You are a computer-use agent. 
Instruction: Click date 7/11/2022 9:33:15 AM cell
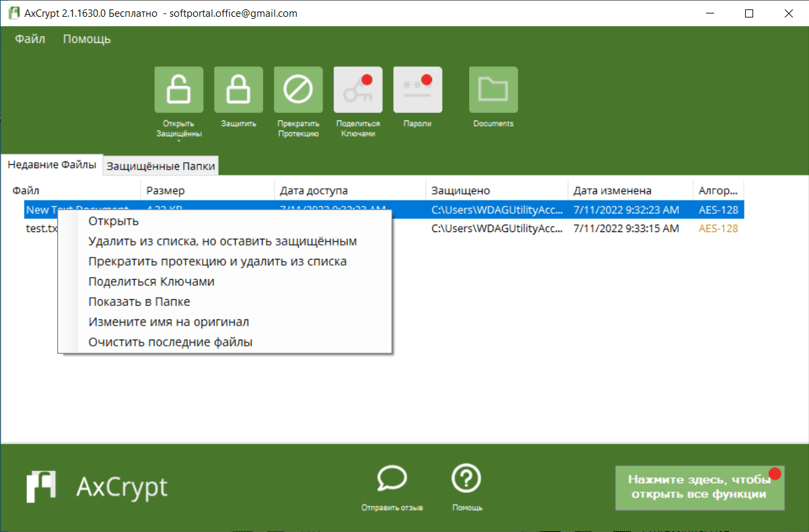click(626, 229)
